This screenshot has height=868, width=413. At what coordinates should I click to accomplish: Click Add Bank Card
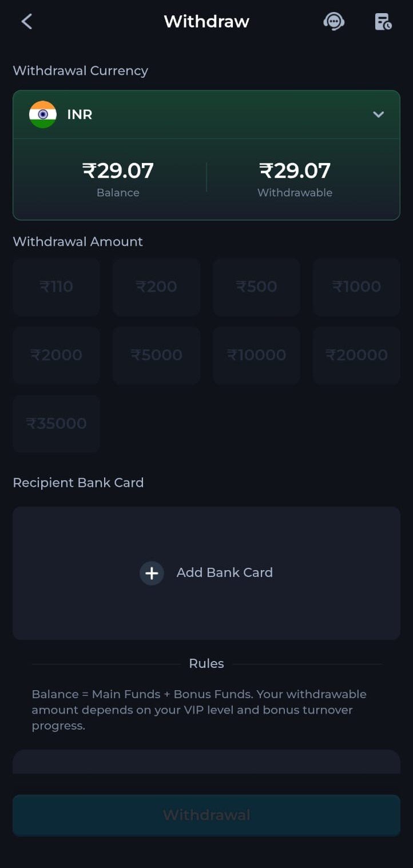224,572
